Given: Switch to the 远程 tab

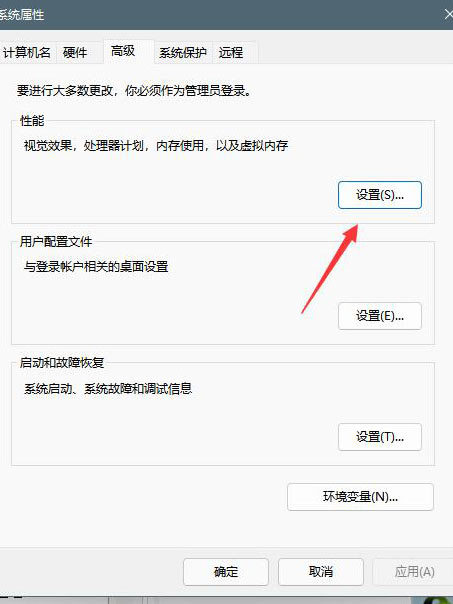Looking at the screenshot, I should (233, 52).
